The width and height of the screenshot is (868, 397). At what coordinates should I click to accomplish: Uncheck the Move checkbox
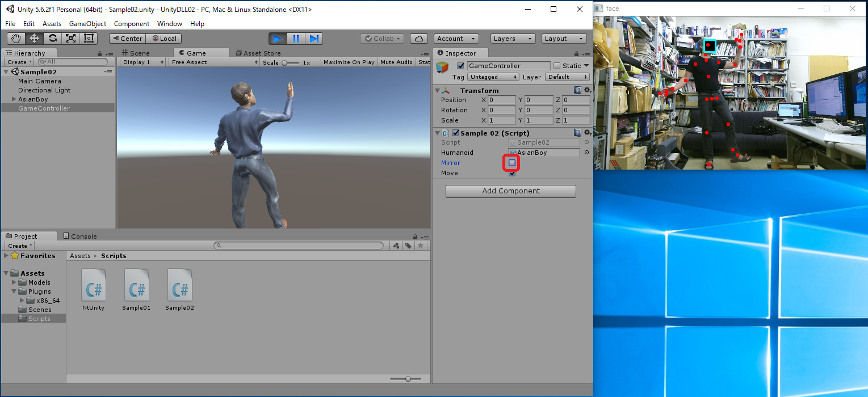(x=512, y=173)
